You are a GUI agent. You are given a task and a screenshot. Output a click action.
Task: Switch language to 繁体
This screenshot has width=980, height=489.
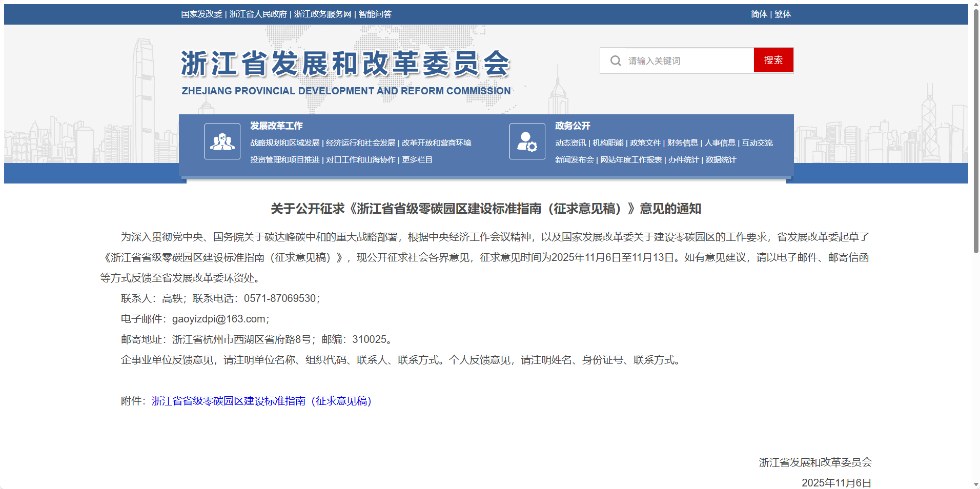(x=783, y=14)
